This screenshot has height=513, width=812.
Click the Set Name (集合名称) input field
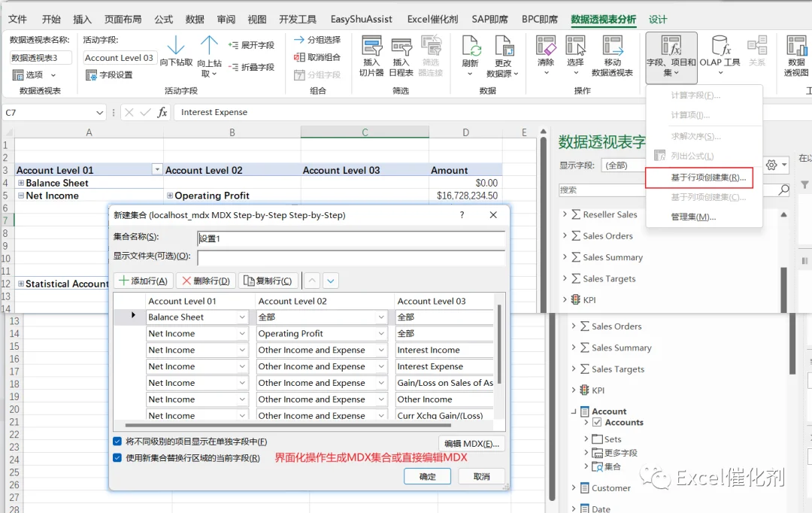pyautogui.click(x=351, y=238)
